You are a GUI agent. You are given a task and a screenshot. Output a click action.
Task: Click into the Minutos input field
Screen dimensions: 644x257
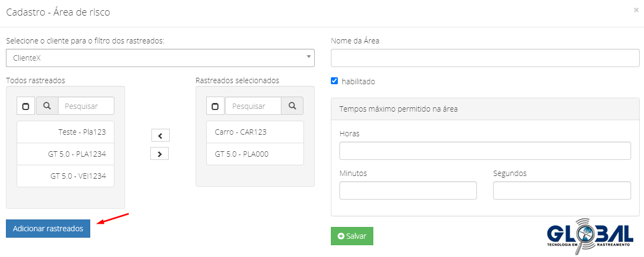(408, 190)
